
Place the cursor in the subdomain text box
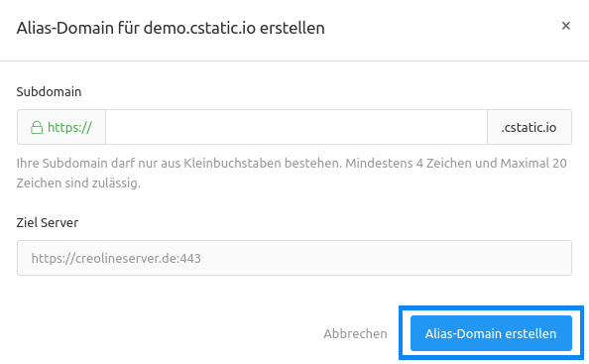(x=296, y=127)
